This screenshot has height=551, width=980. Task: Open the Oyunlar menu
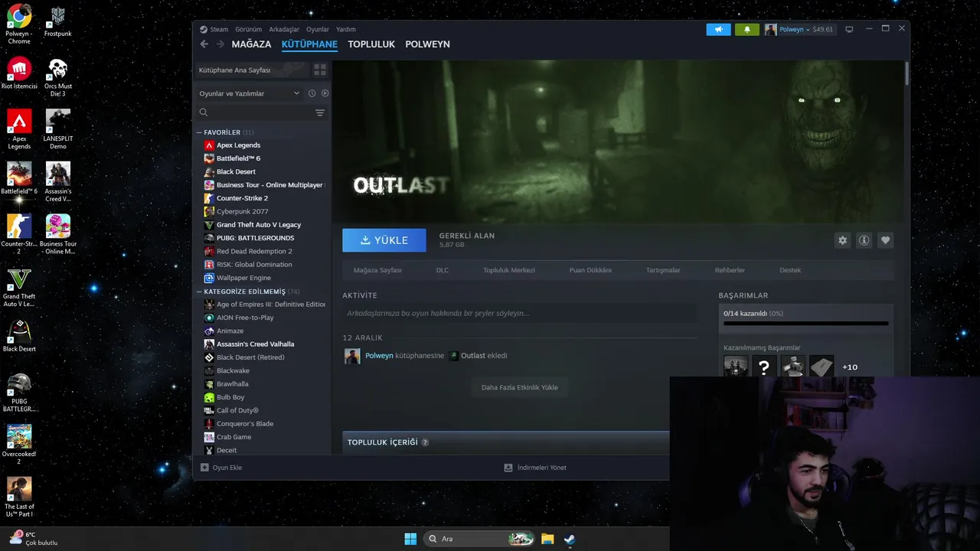318,29
